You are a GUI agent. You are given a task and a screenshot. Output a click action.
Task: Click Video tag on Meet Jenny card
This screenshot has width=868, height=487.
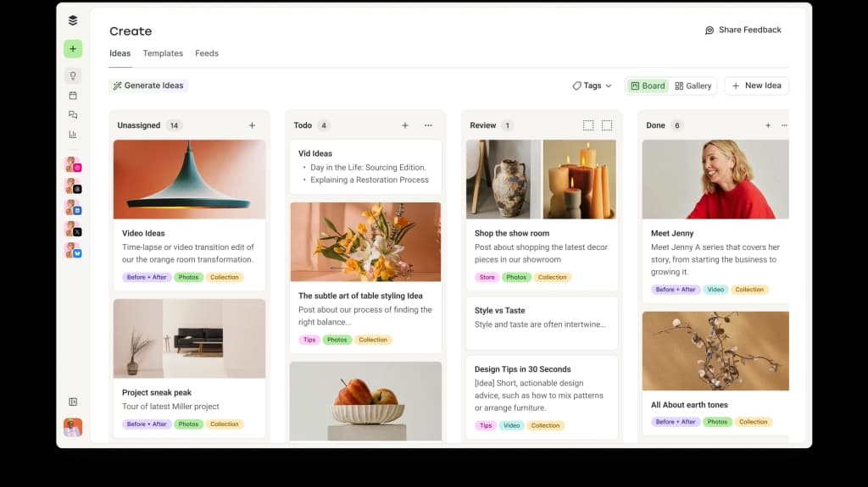click(715, 290)
